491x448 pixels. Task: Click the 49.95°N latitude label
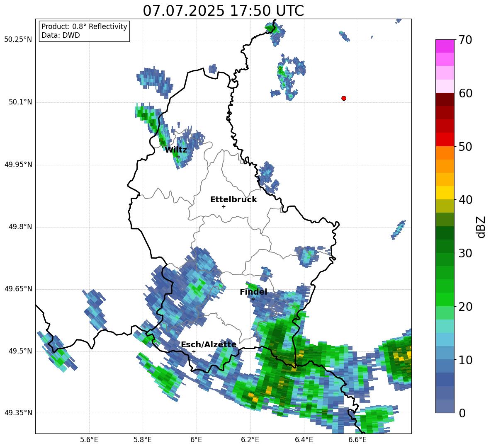(x=18, y=165)
